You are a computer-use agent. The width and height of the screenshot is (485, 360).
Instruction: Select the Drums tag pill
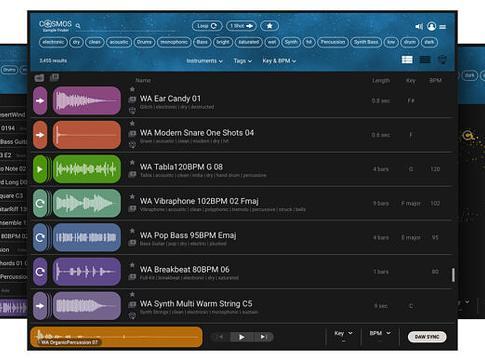click(144, 42)
